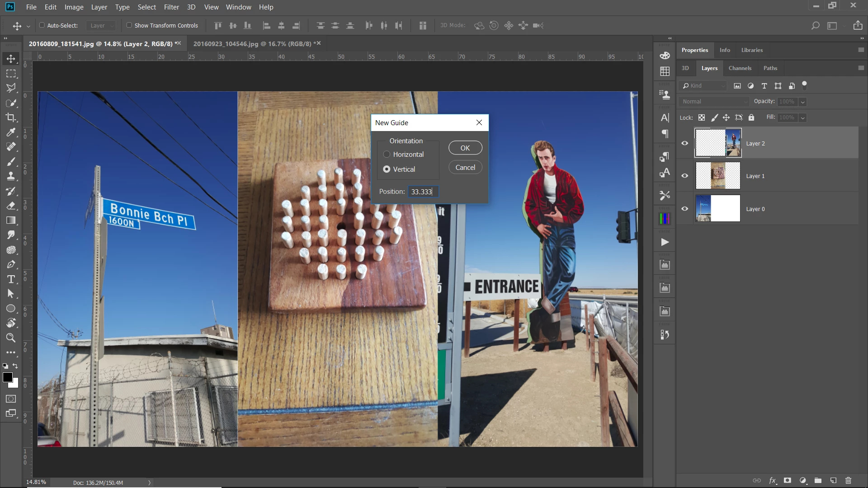Open the Filter menu

pyautogui.click(x=171, y=7)
